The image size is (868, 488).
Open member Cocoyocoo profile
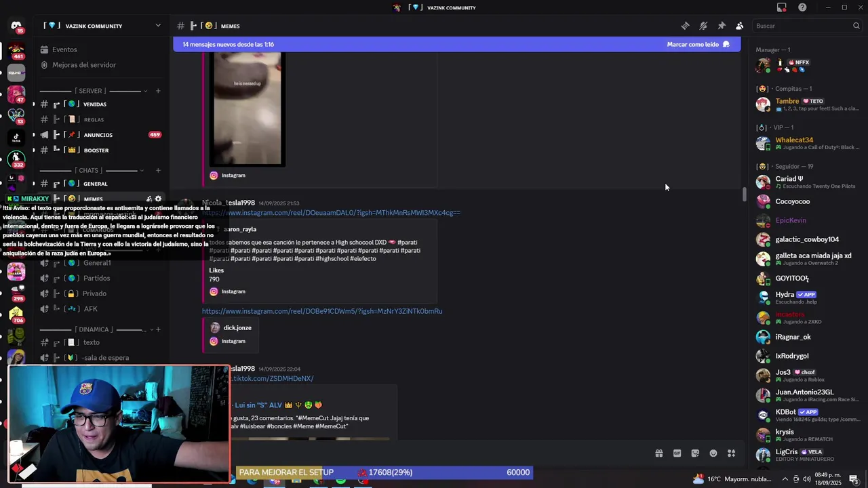[x=808, y=201]
